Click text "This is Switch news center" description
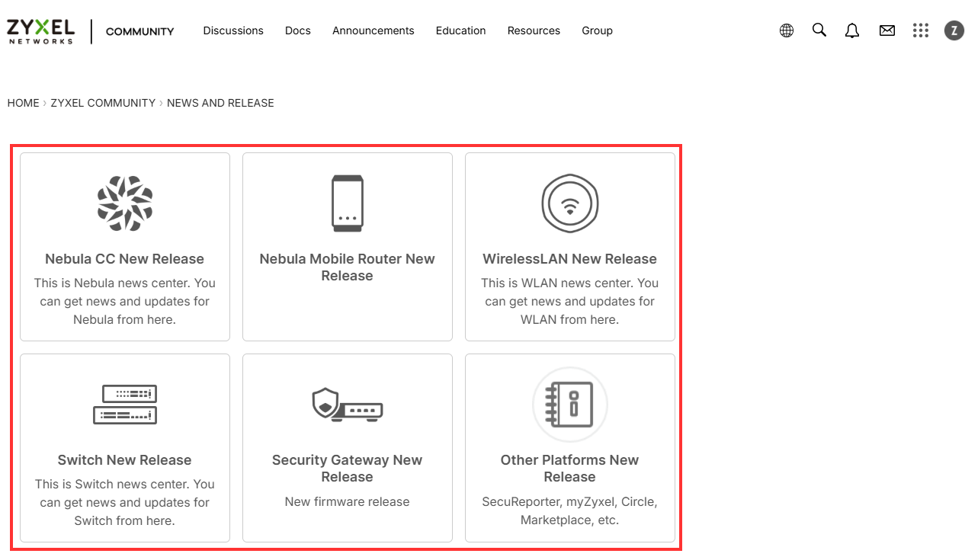This screenshot has height=560, width=965. coord(125,502)
